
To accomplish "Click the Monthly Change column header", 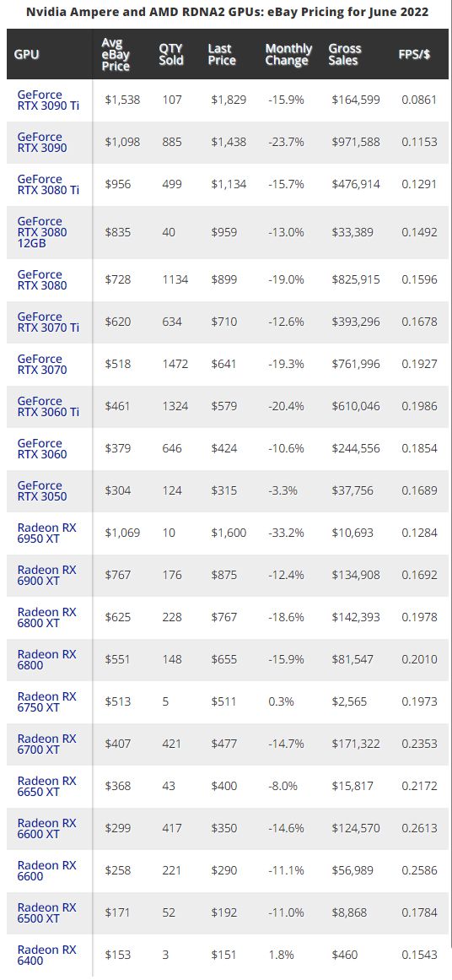I will (x=288, y=54).
